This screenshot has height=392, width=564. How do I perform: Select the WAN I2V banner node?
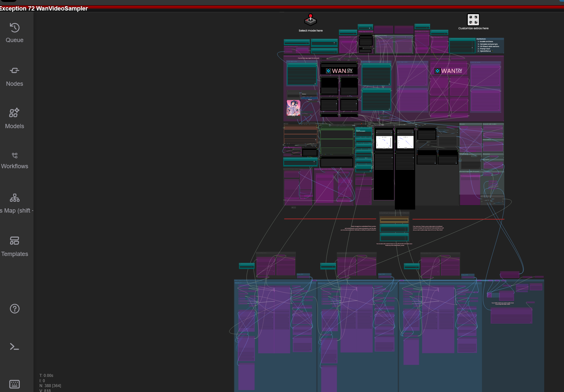pyautogui.click(x=339, y=71)
